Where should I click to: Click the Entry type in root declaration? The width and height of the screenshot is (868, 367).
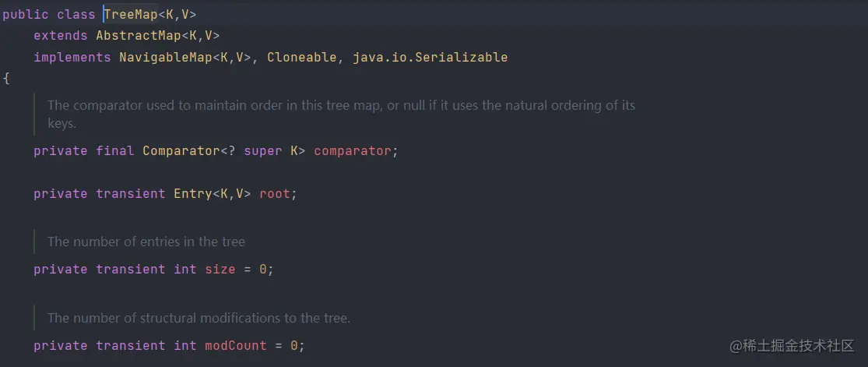coord(193,194)
